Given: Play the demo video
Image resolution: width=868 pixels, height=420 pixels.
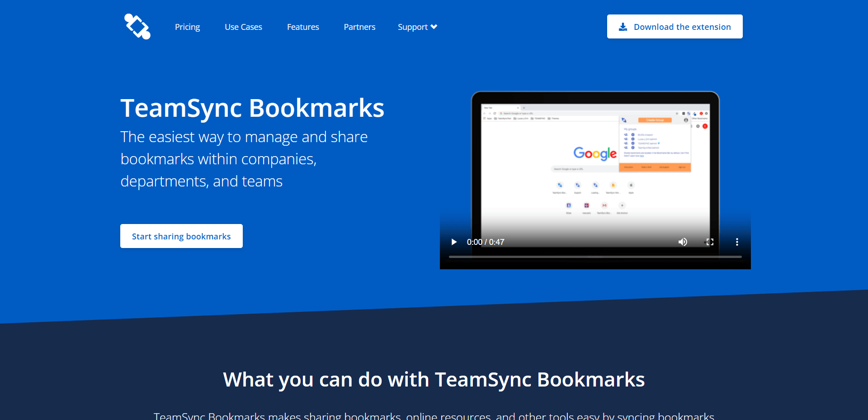Looking at the screenshot, I should point(454,242).
